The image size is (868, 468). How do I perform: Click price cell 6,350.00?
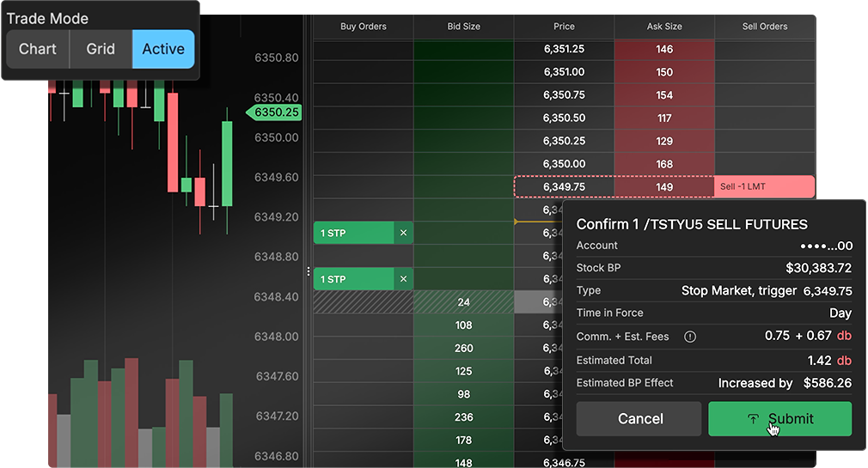tap(564, 164)
